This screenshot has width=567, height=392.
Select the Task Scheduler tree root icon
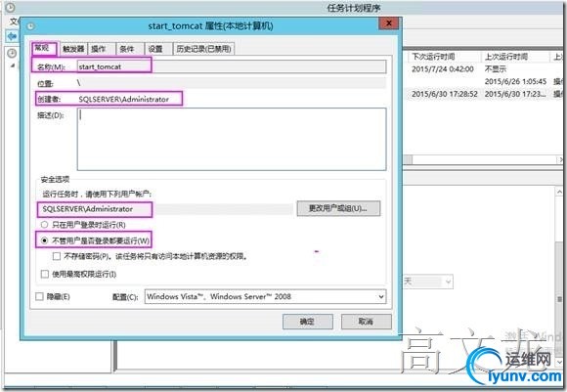tap(12, 53)
